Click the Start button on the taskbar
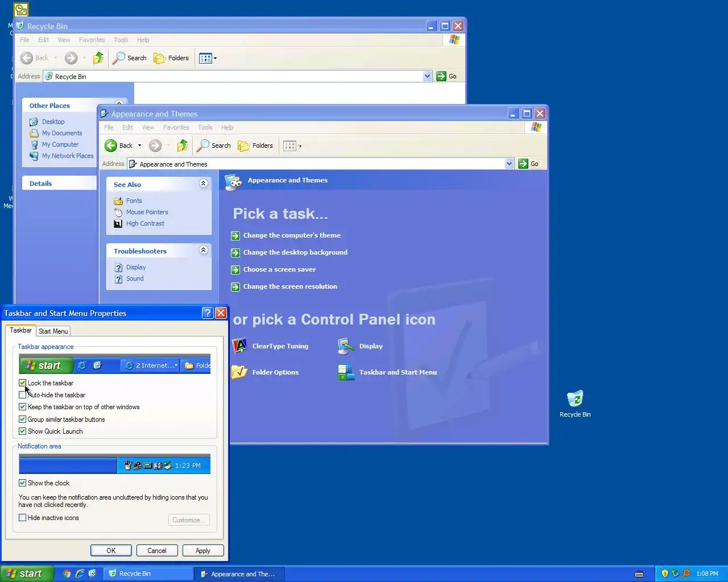Viewport: 728px width, 582px height. pyautogui.click(x=27, y=573)
